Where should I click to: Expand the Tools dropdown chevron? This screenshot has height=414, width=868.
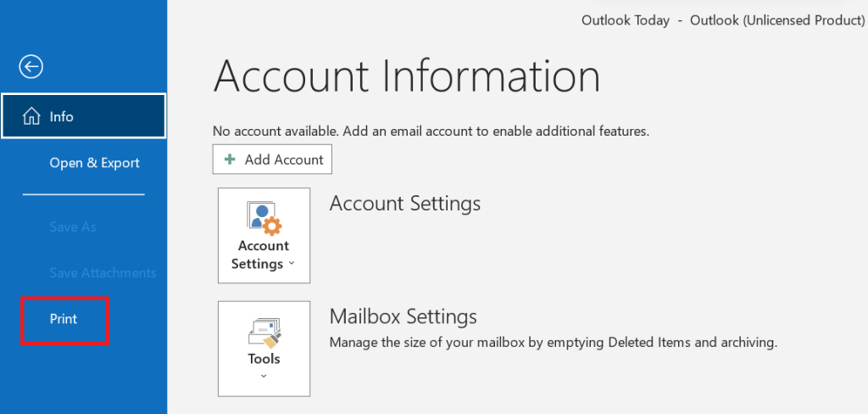(264, 376)
